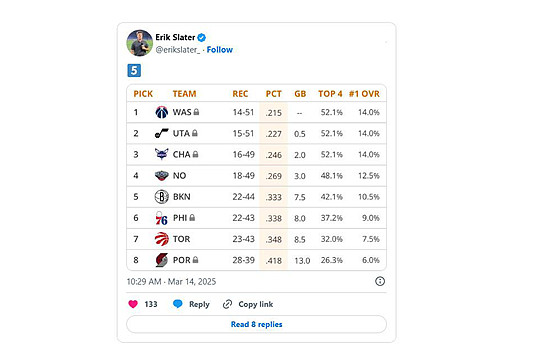Click the PCT column header
This screenshot has height=360, width=540.
click(x=273, y=94)
